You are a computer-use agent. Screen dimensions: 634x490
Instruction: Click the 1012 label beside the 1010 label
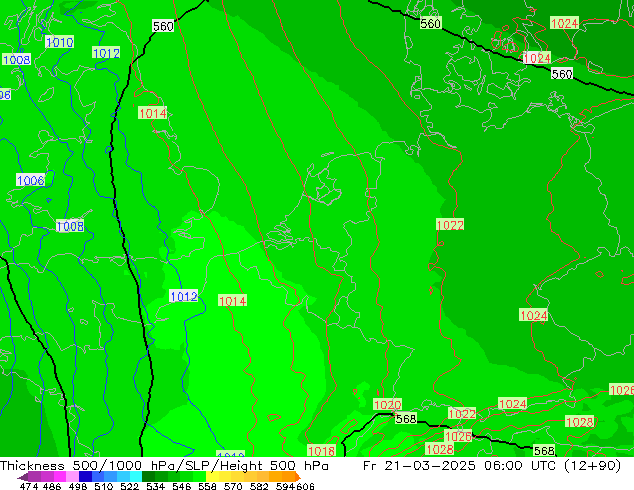point(106,53)
